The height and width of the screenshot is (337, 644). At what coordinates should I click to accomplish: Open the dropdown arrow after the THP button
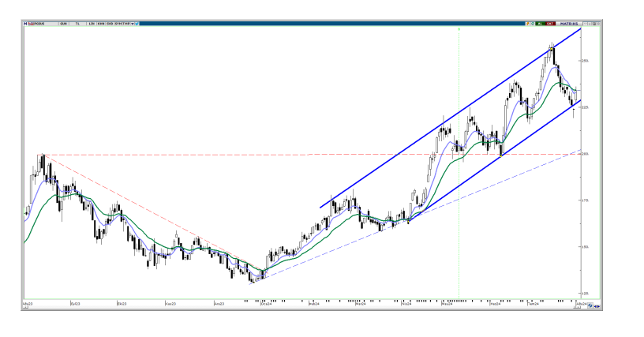132,24
